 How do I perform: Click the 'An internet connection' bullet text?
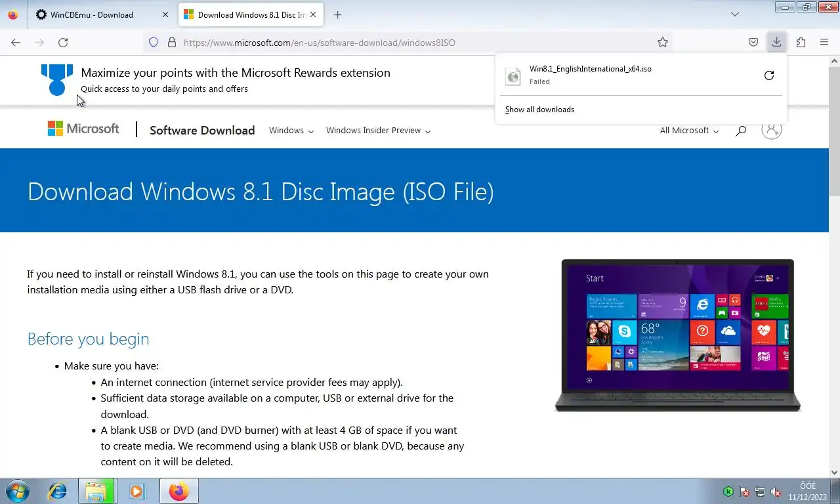click(251, 382)
